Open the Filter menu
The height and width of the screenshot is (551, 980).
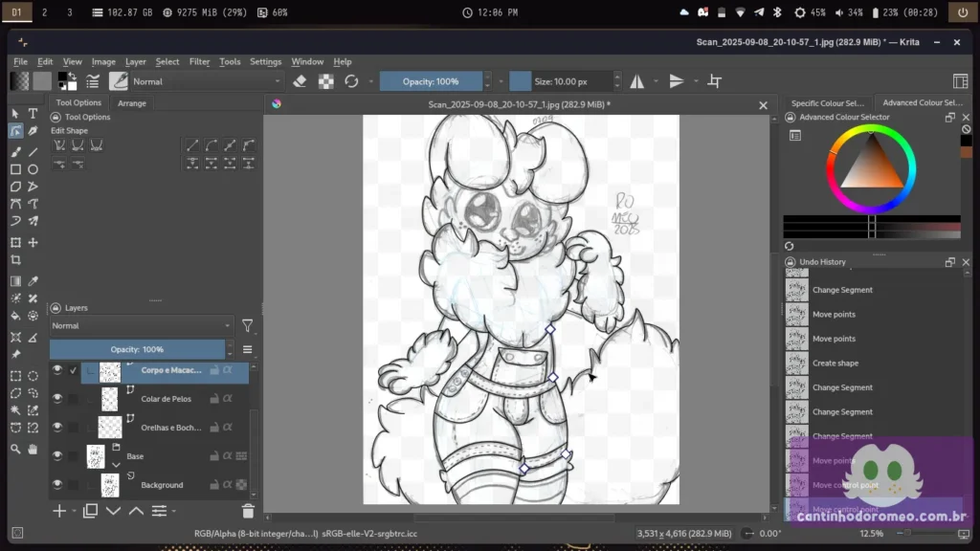(x=199, y=62)
